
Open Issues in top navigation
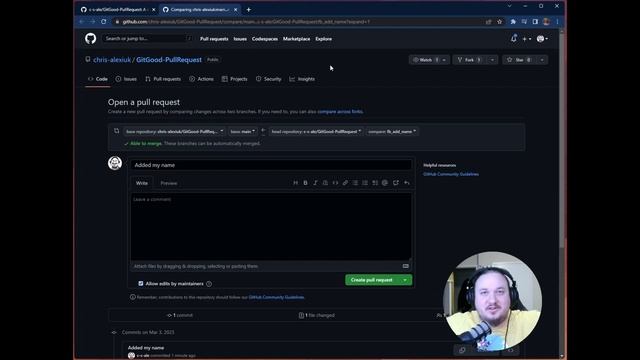(x=240, y=39)
